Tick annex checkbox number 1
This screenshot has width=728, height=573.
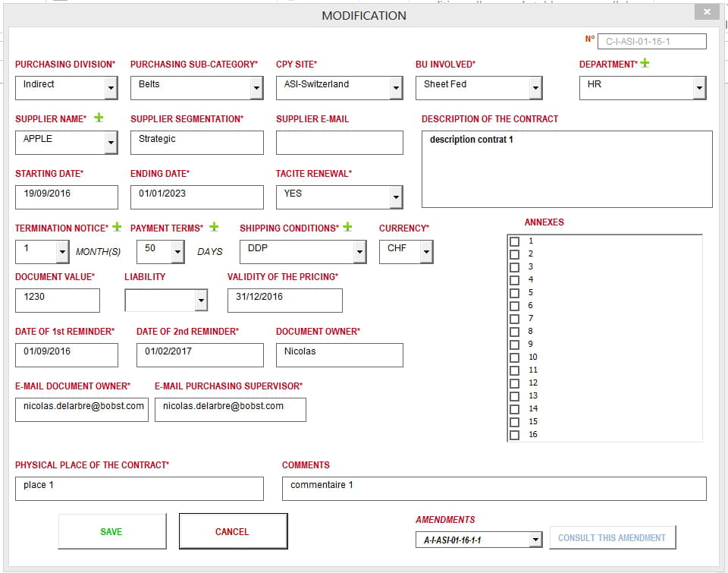[x=515, y=241]
